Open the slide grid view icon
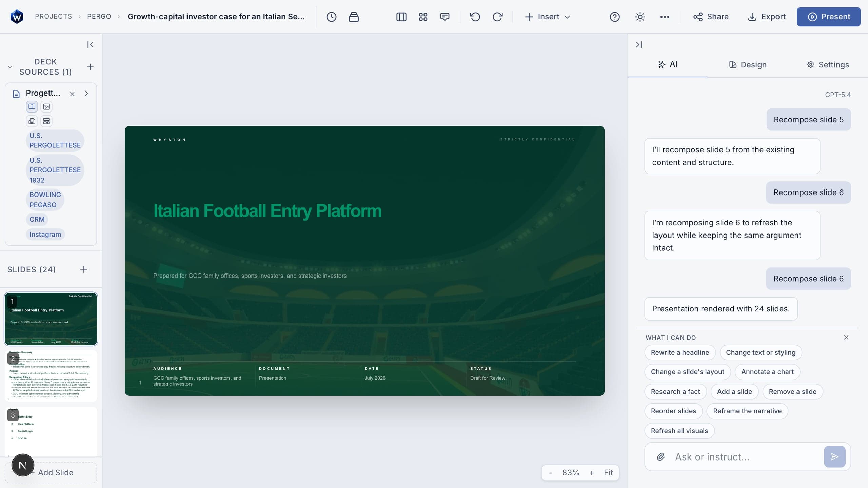This screenshot has height=488, width=868. pyautogui.click(x=423, y=17)
